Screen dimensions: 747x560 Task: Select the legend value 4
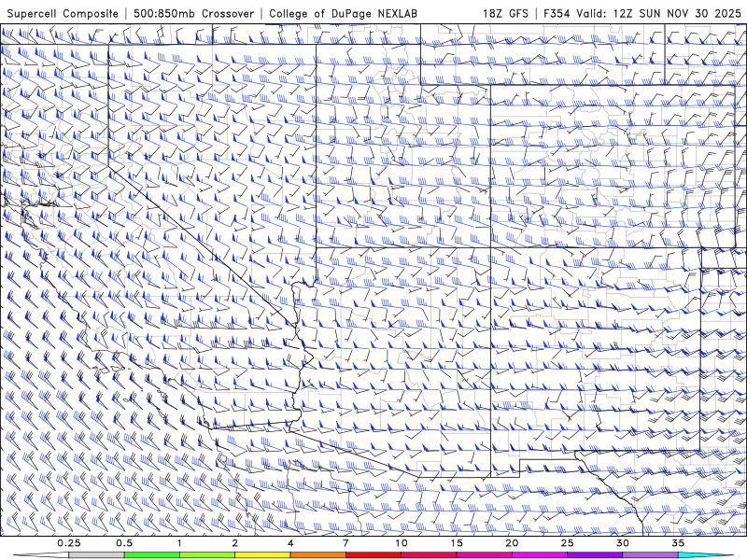click(290, 543)
